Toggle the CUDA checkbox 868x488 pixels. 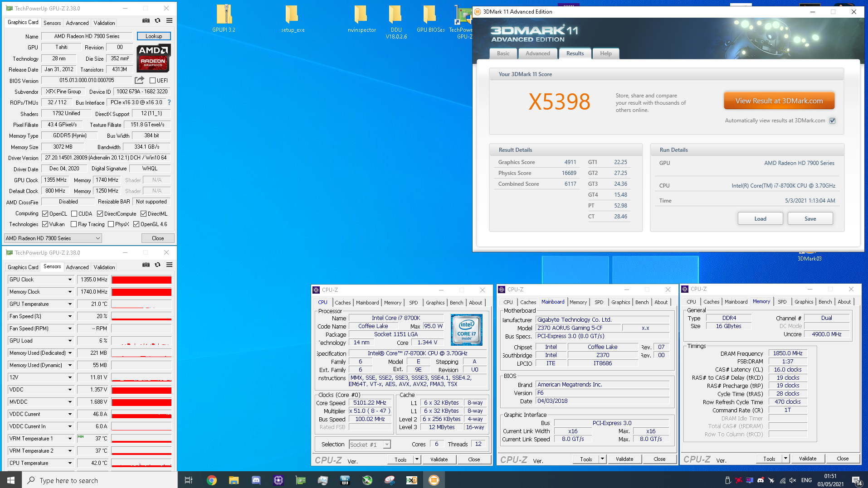[x=74, y=214]
